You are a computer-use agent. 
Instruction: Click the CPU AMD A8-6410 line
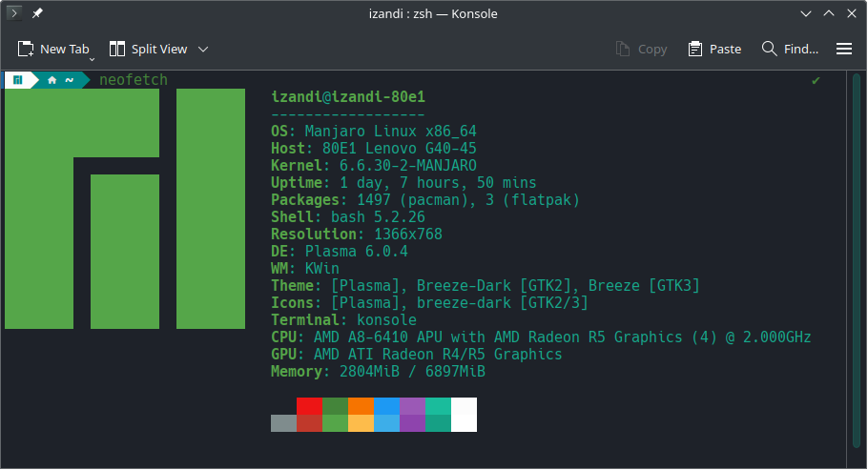(x=541, y=337)
